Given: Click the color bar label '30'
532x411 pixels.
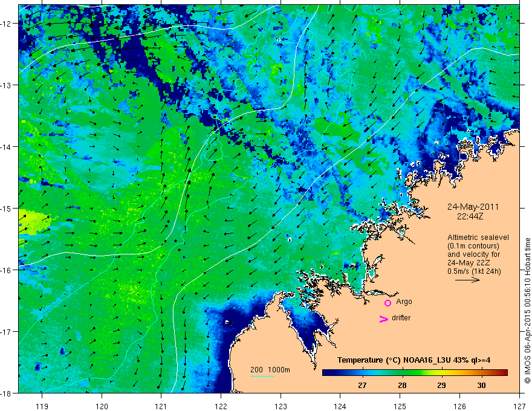Looking at the screenshot, I should click(481, 385).
